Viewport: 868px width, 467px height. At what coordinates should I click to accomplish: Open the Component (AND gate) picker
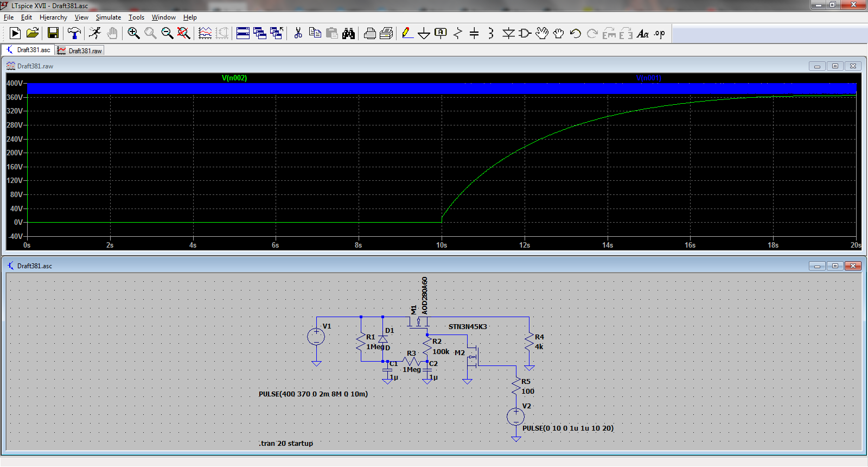pos(525,34)
